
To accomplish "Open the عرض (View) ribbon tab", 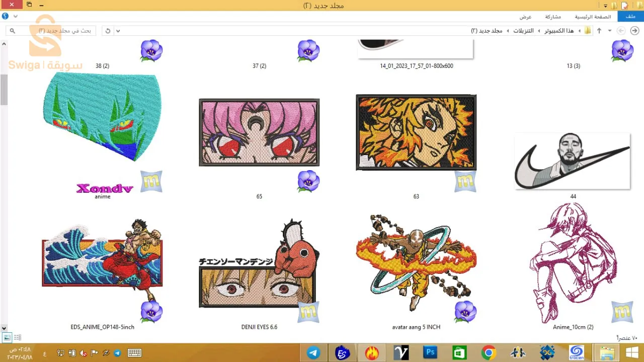I will [526, 17].
